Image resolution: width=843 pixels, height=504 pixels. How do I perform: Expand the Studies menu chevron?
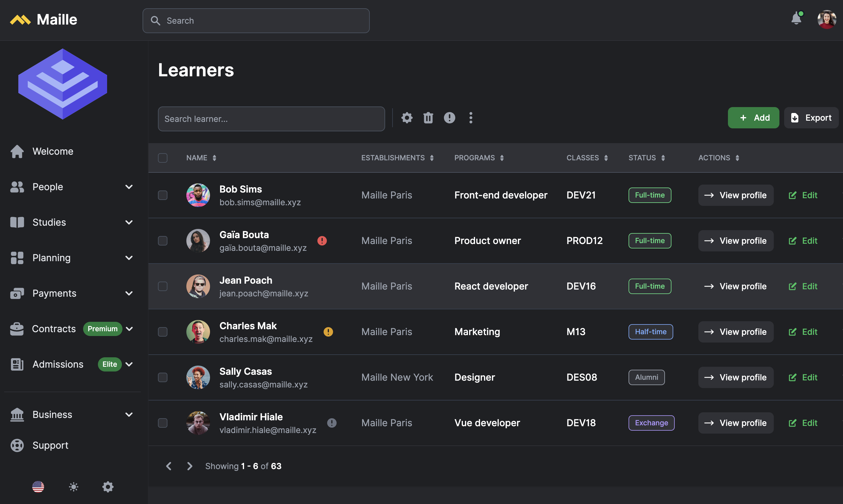(x=129, y=222)
